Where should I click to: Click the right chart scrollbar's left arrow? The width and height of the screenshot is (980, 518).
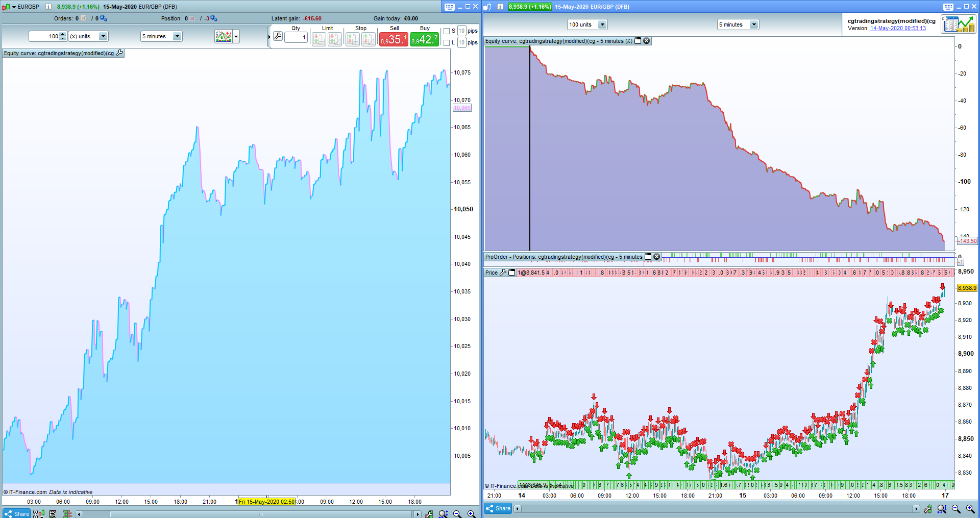(517, 509)
